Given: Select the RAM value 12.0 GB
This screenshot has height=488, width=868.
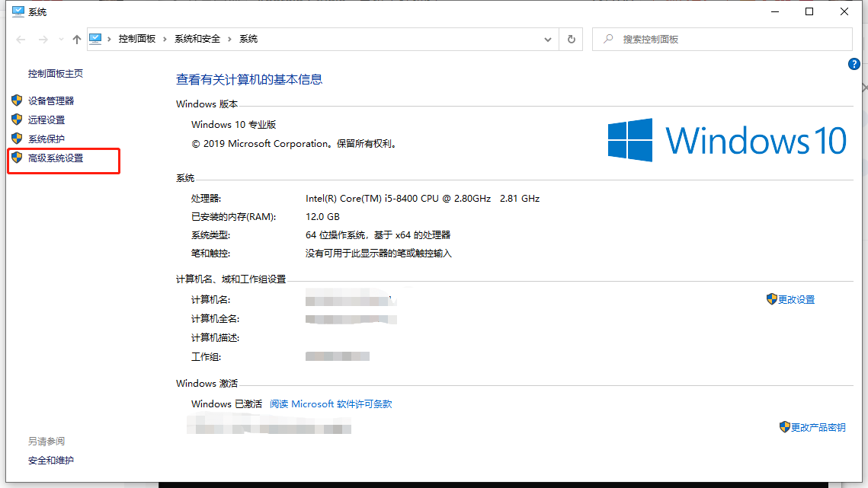Looking at the screenshot, I should point(322,216).
